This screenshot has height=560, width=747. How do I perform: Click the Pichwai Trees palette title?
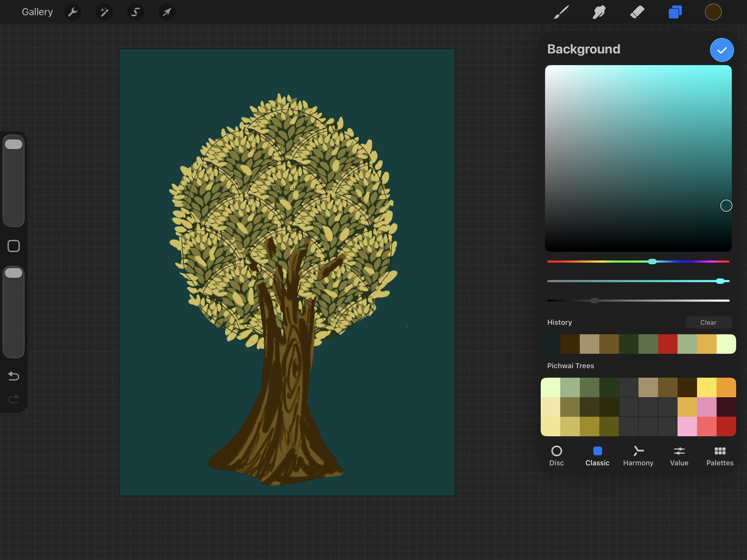[570, 366]
